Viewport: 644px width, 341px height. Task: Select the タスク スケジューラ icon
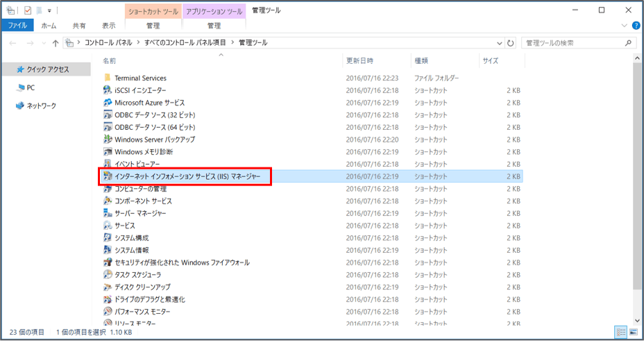pos(108,275)
